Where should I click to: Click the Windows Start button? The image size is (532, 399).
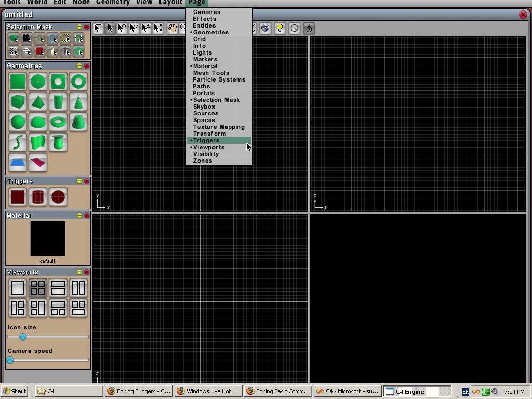[x=15, y=391]
